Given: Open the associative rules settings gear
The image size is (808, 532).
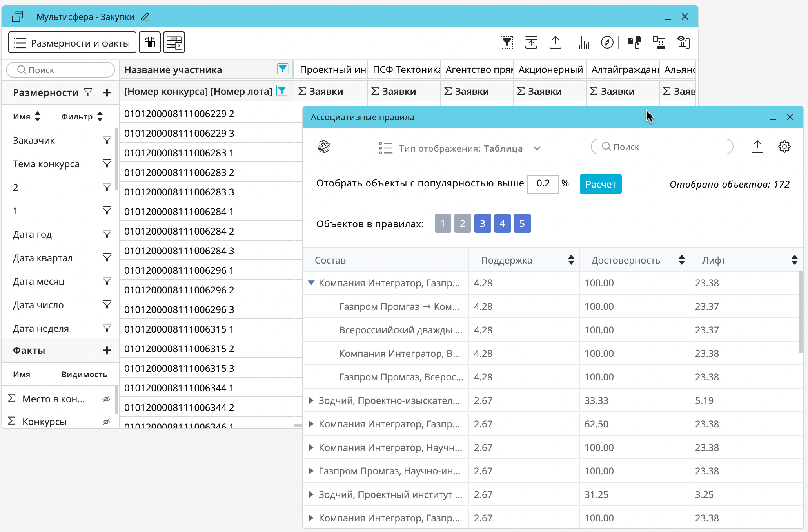Looking at the screenshot, I should tap(784, 147).
